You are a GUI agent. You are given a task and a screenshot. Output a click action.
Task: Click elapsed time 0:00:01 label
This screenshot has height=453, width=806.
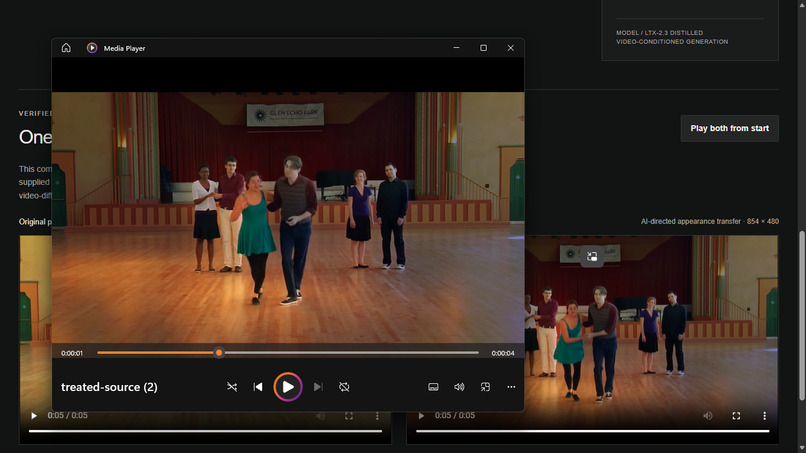[72, 353]
